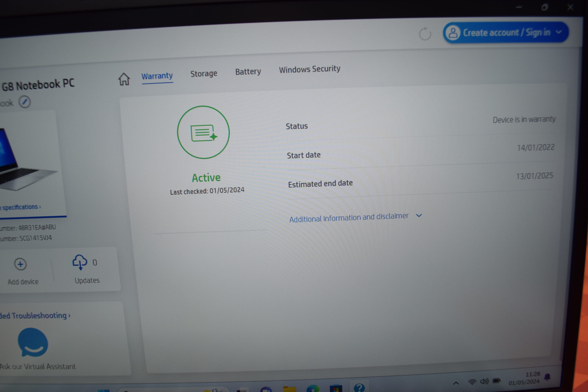Click the user avatar icon in sign-in button

point(453,33)
